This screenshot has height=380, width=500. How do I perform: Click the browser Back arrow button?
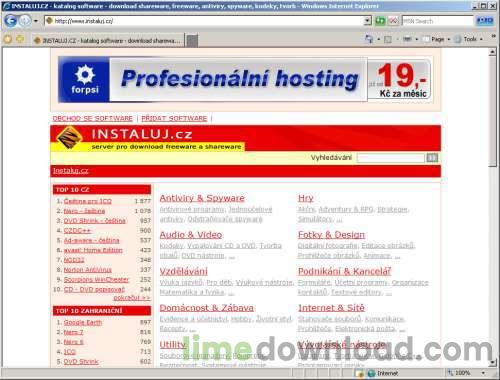11,21
